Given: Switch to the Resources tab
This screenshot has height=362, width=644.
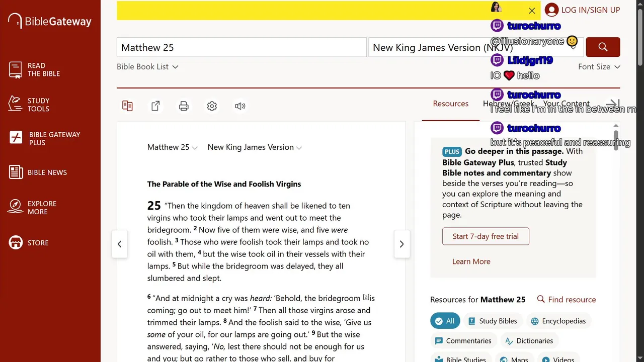Looking at the screenshot, I should (451, 104).
